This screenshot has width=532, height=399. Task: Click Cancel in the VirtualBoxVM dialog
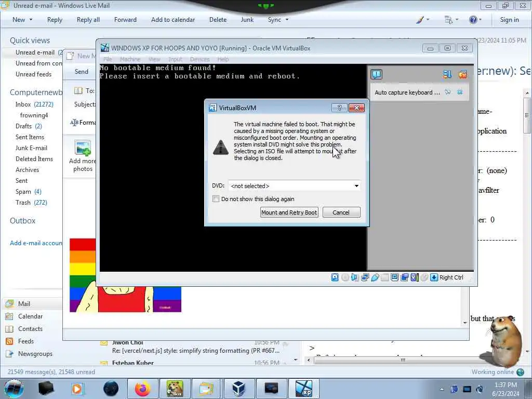[341, 212]
